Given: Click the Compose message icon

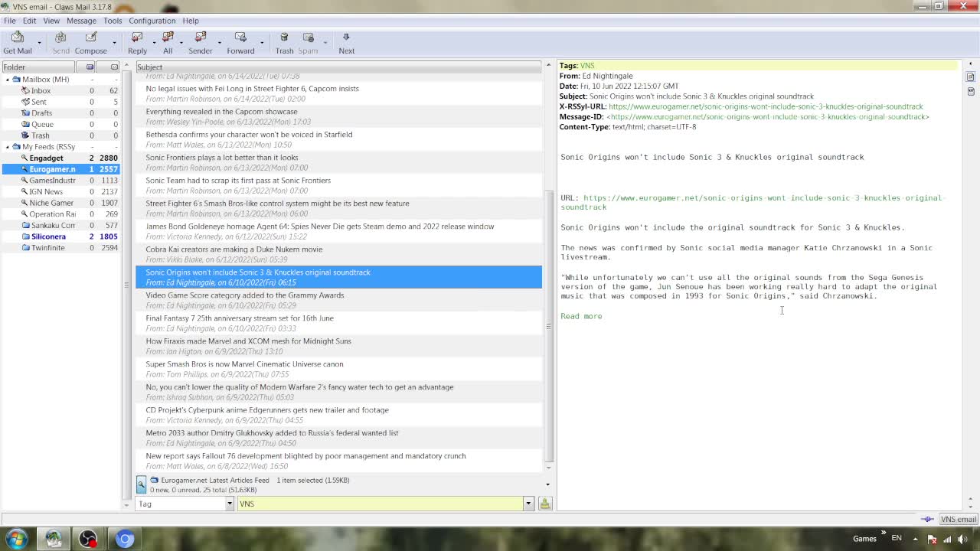Looking at the screenshot, I should (x=90, y=42).
